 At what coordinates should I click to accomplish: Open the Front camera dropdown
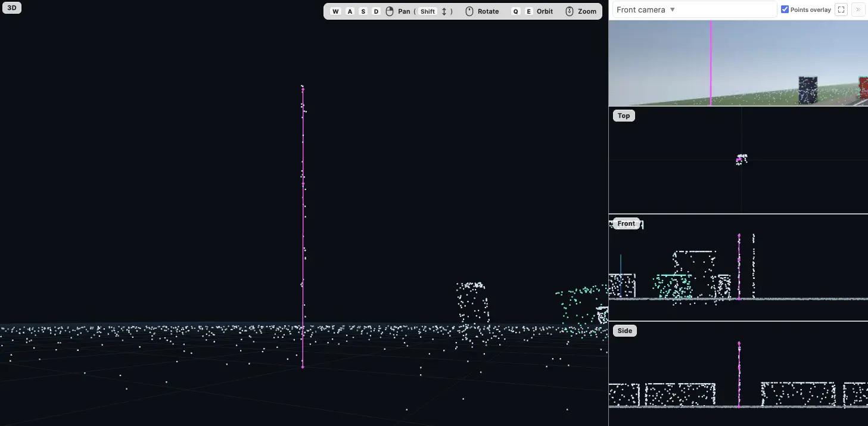click(695, 10)
